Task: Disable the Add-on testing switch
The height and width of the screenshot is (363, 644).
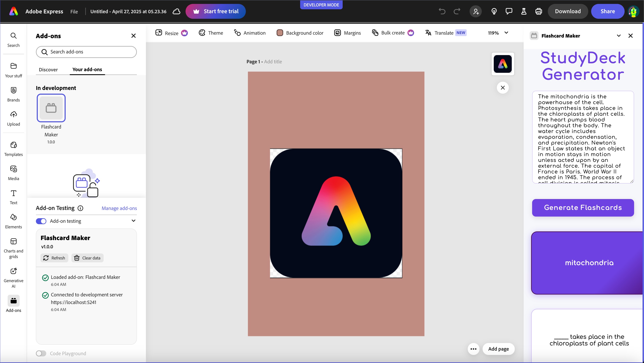Action: (x=41, y=221)
